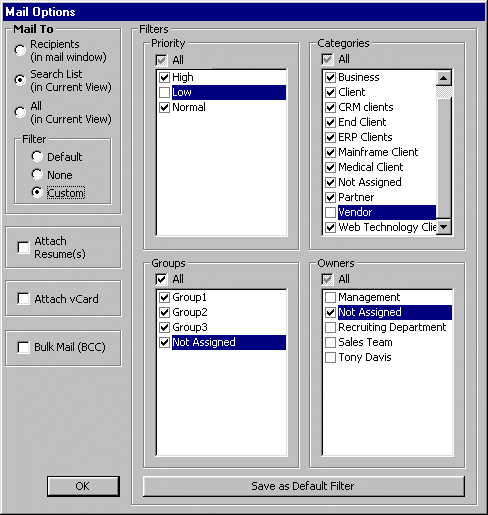Select the Recipients (in mail window) radio button
This screenshot has width=488, height=515.
[20, 50]
